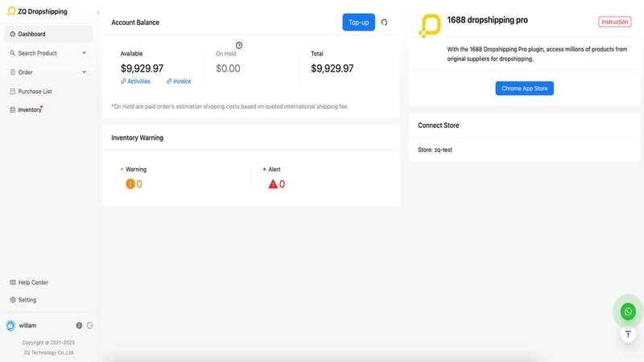This screenshot has width=644, height=362.
Task: Open the ZQ Dropshipping logo home
Action: [37, 11]
